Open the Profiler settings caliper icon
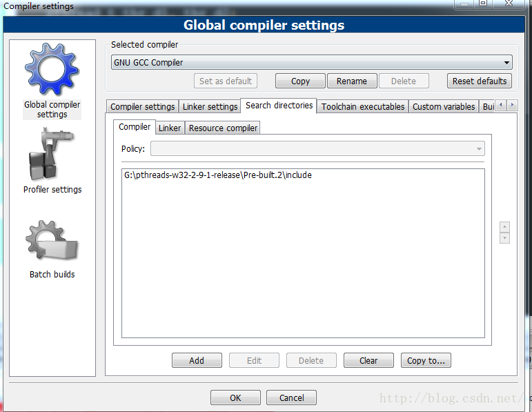The height and width of the screenshot is (412, 532). [x=50, y=155]
